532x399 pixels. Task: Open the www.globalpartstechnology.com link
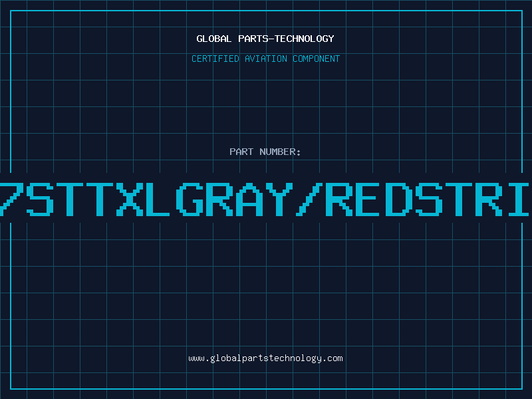tap(265, 358)
